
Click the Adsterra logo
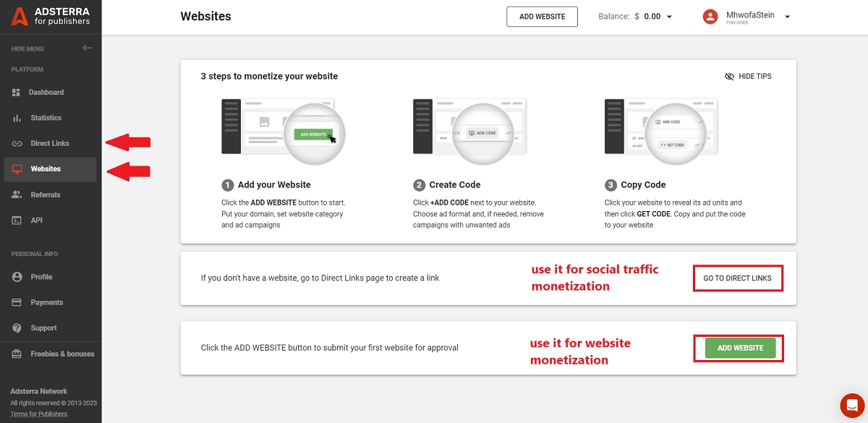[51, 17]
